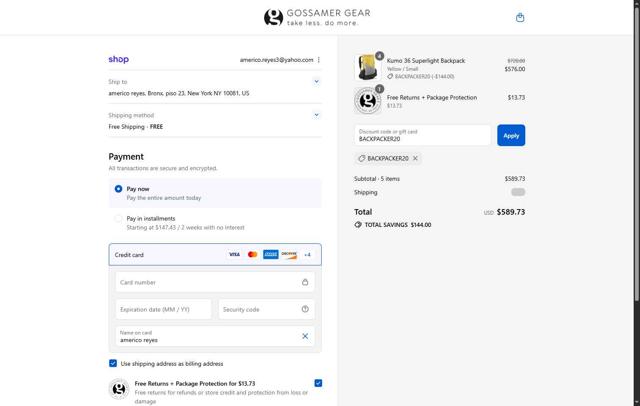Expand the Shipping method chevron
Screen dimensions: 640x406
(316, 115)
